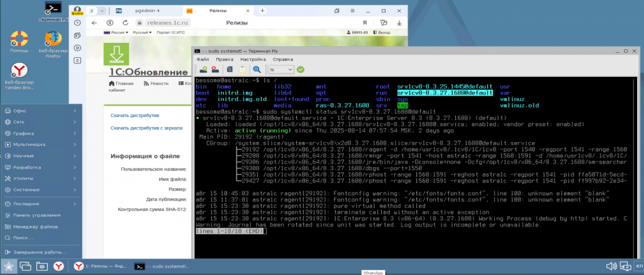Click the Скачать дистрибутив link
The width and height of the screenshot is (644, 275).
(135, 116)
